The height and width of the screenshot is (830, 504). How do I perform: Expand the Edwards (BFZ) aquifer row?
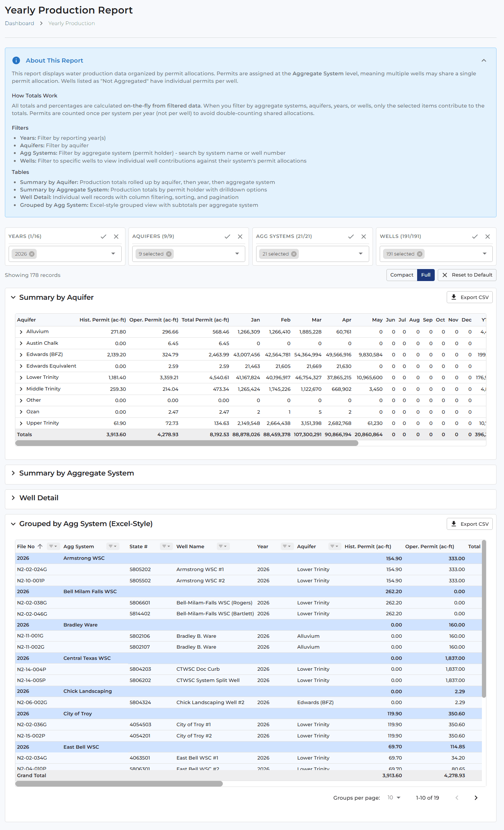(x=21, y=354)
